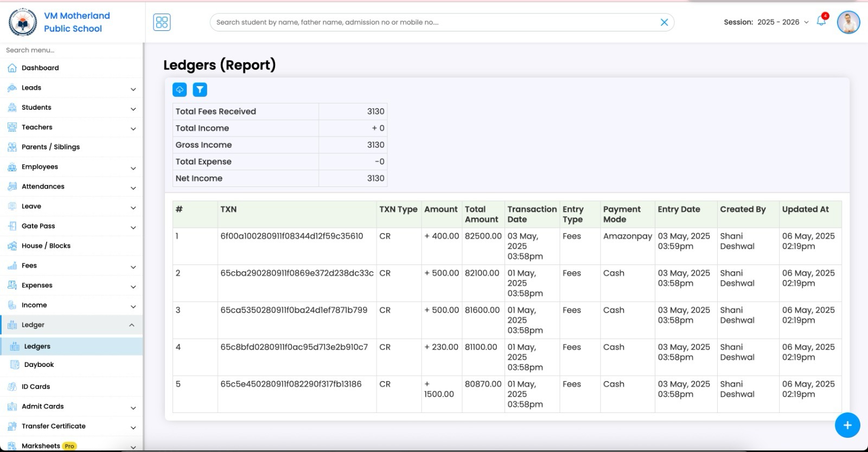The height and width of the screenshot is (452, 868).
Task: Click the Leave sidebar icon
Action: (12, 206)
